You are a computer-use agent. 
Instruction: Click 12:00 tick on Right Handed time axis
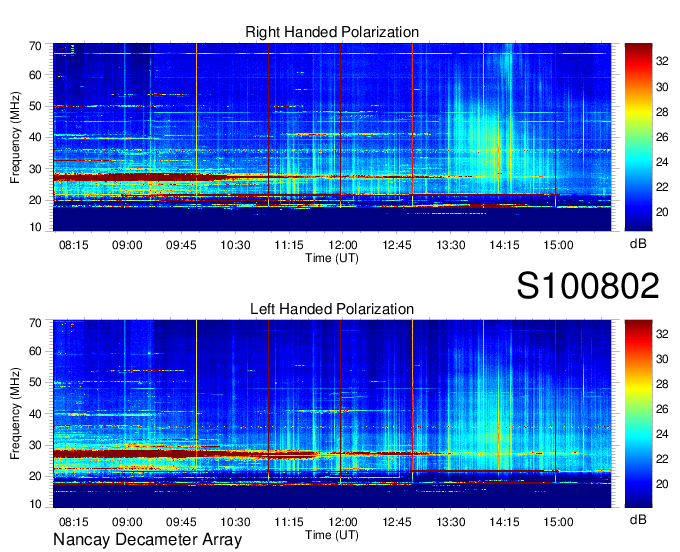pos(343,245)
